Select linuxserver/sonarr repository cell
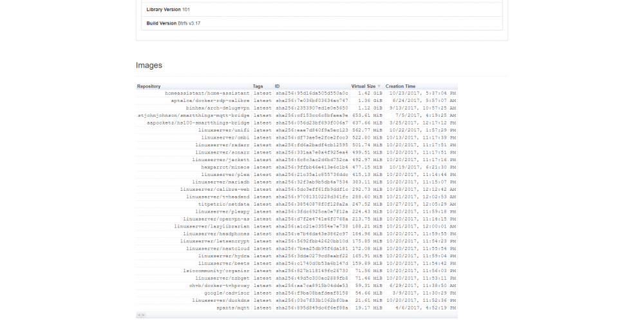Image resolution: width=644 pixels, height=332 pixels. [222, 152]
